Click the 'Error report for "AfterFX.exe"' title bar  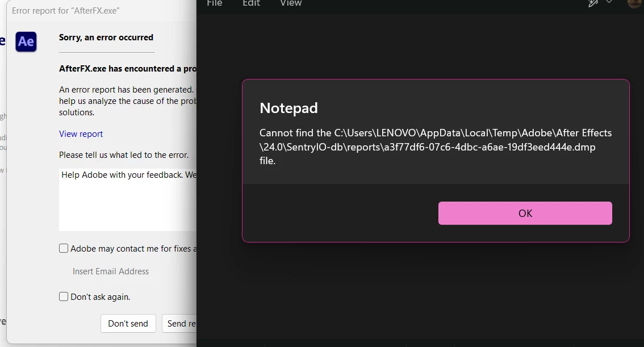pyautogui.click(x=66, y=11)
